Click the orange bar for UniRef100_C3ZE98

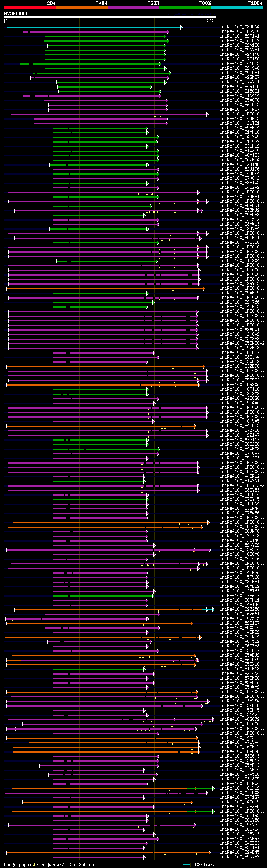pos(106,366)
